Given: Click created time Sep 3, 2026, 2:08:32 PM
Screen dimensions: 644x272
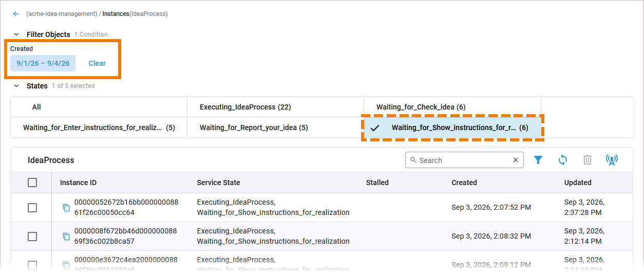Looking at the screenshot, I should tap(491, 236).
